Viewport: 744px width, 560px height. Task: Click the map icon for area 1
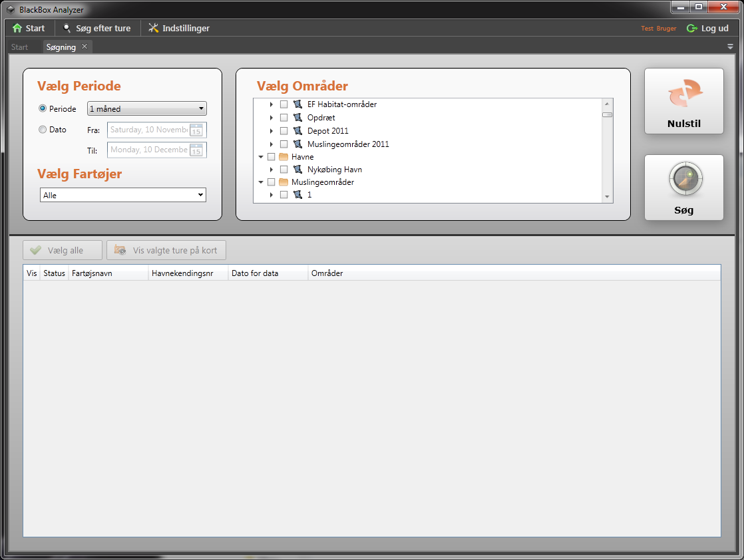tap(298, 195)
